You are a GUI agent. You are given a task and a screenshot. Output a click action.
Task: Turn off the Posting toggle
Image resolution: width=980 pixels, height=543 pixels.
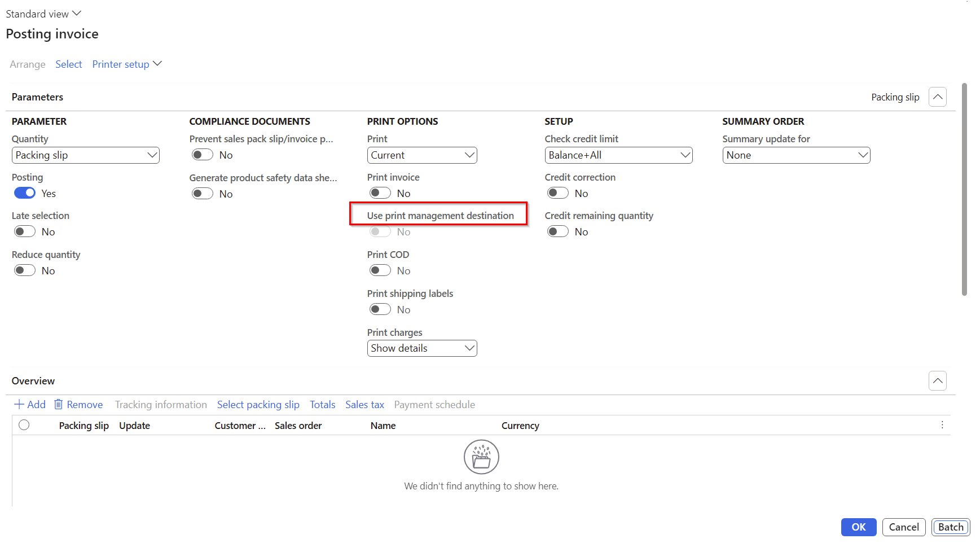point(25,193)
